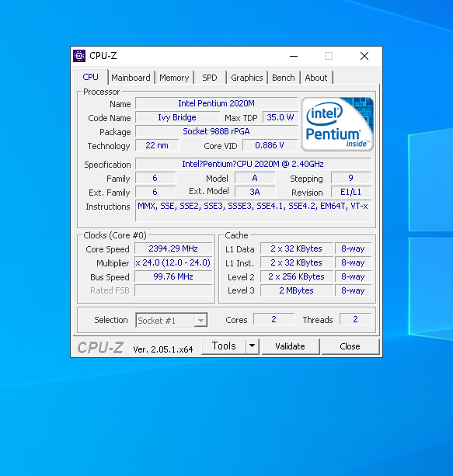Show the About tab

tap(316, 78)
